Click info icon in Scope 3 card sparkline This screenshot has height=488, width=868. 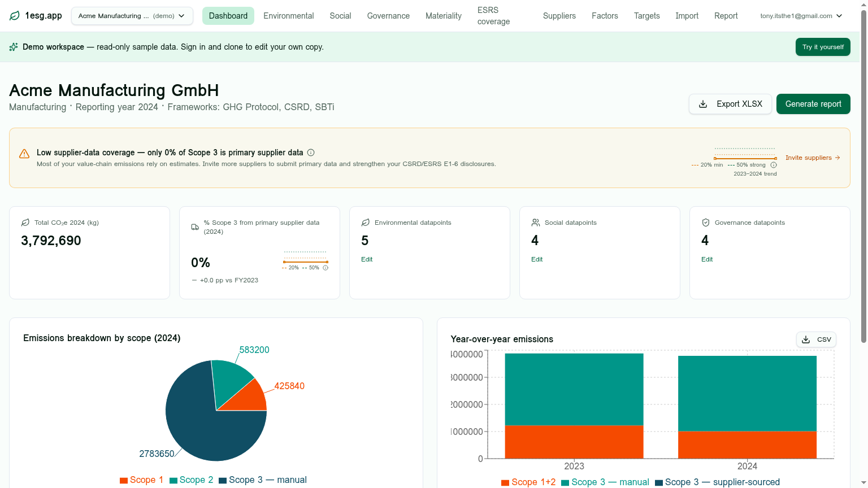(325, 268)
